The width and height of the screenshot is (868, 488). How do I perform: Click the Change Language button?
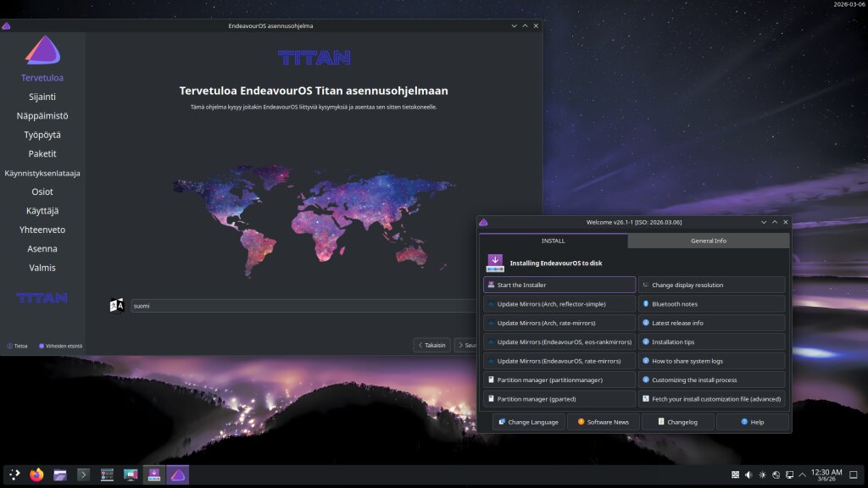click(529, 422)
